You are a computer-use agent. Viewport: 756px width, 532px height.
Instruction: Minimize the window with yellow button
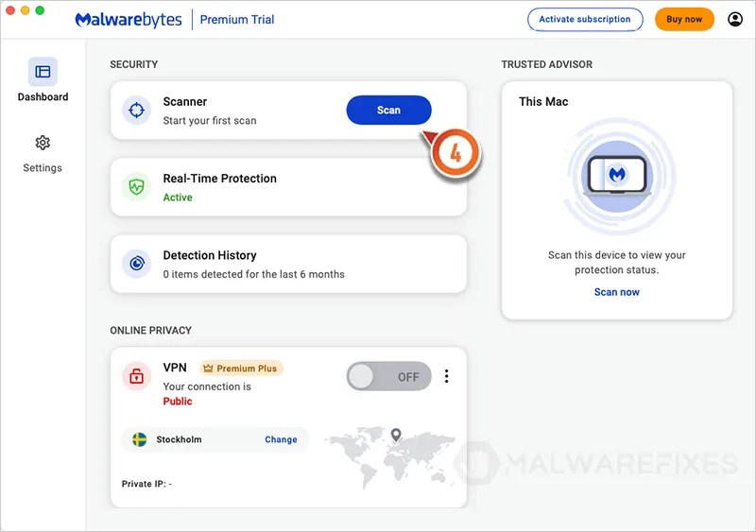pyautogui.click(x=26, y=10)
